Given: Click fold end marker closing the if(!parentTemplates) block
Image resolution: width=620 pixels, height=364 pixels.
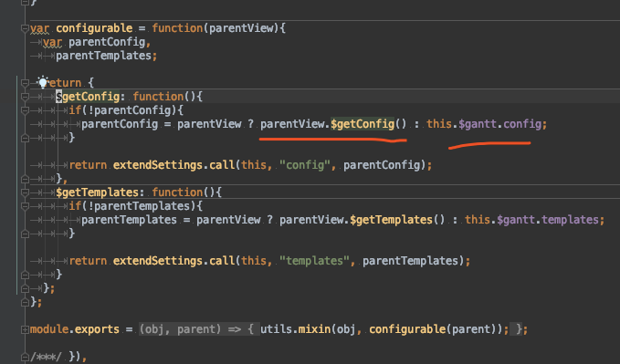Looking at the screenshot, I should pos(25,234).
